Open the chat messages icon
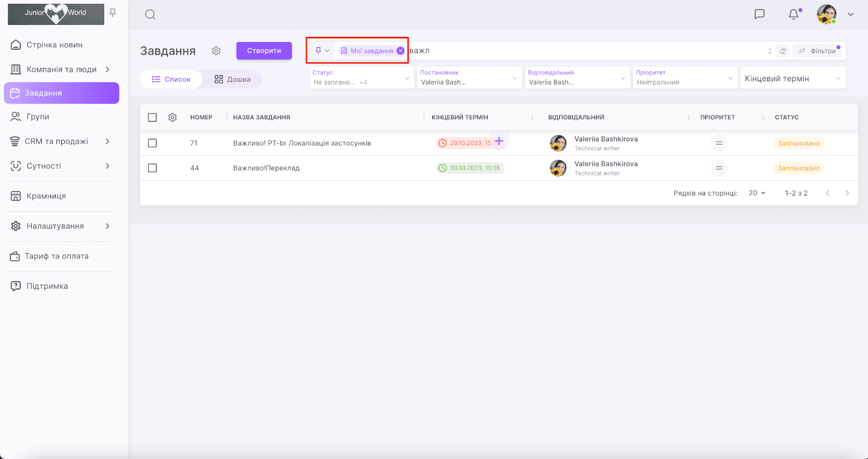868x459 pixels. tap(759, 14)
